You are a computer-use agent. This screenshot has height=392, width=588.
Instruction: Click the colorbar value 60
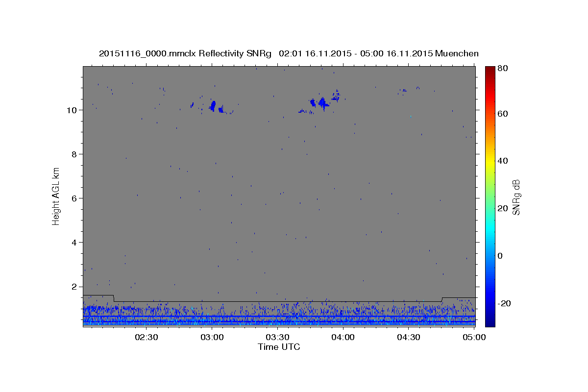point(503,114)
